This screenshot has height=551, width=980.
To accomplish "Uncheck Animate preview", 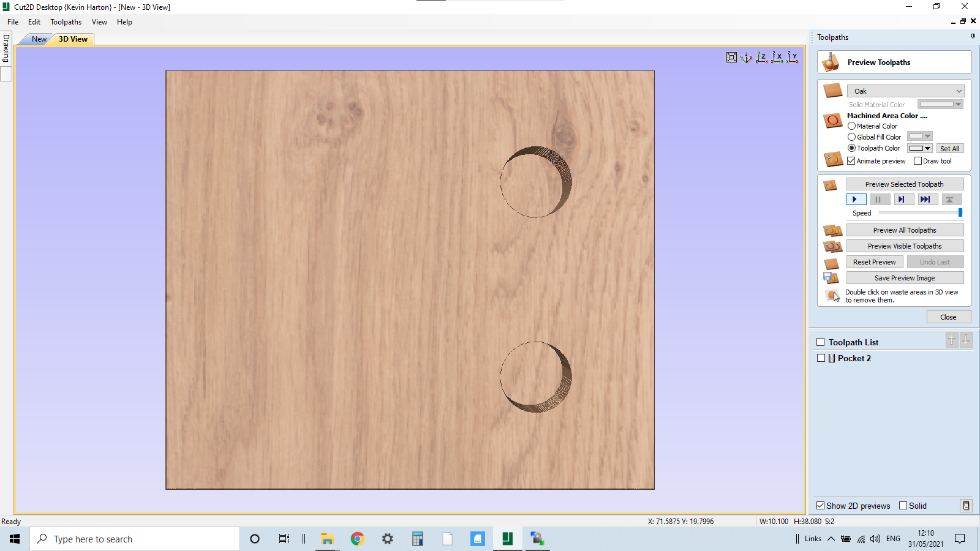I will [851, 160].
